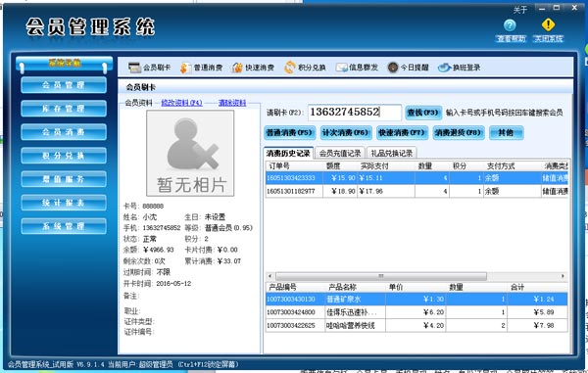
Task: Switch to the 礼品兑换记录 tab
Action: pyautogui.click(x=391, y=153)
